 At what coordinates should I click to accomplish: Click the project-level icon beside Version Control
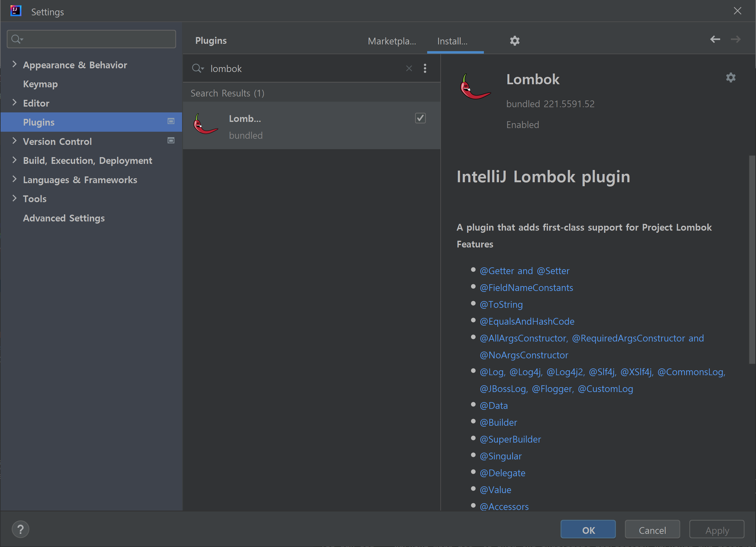point(171,141)
